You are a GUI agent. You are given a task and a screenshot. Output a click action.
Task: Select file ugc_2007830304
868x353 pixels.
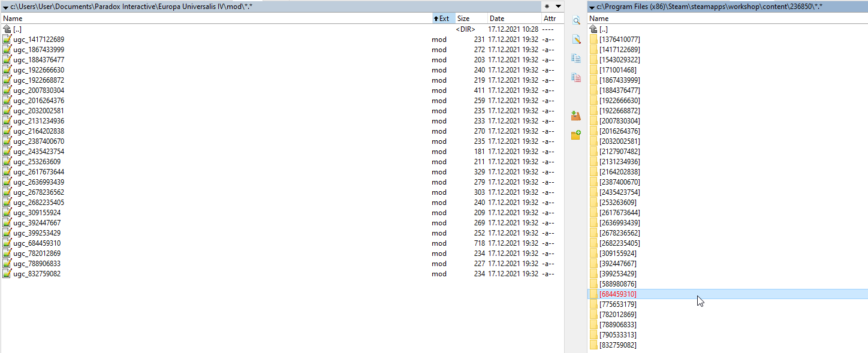282,90
